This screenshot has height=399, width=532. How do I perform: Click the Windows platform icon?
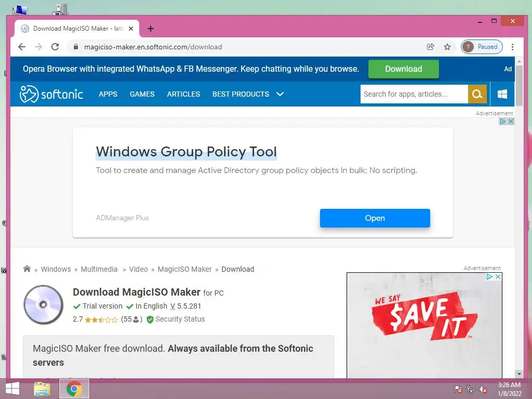(x=502, y=94)
